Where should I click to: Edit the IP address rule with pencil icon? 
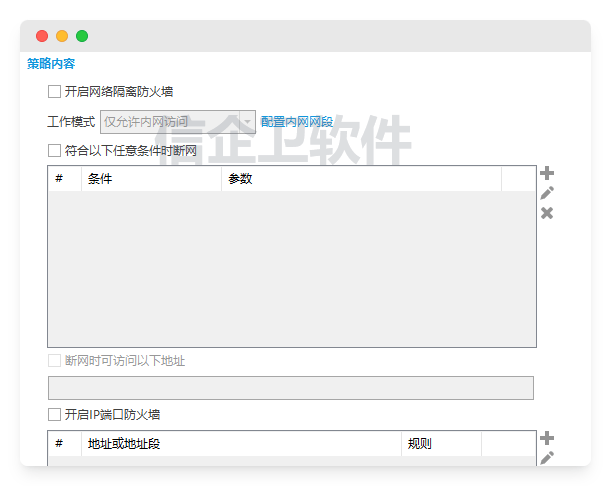(x=547, y=458)
